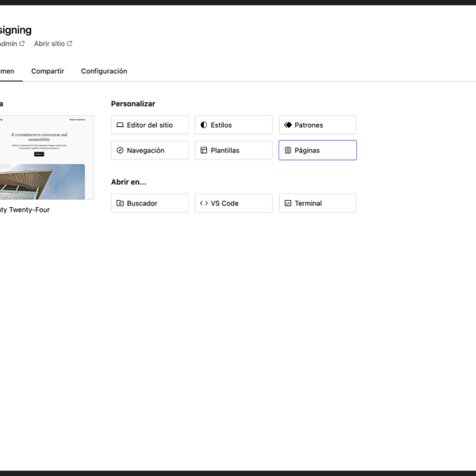This screenshot has width=476, height=476.
Task: Click the diamond Patrones icon
Action: (288, 125)
